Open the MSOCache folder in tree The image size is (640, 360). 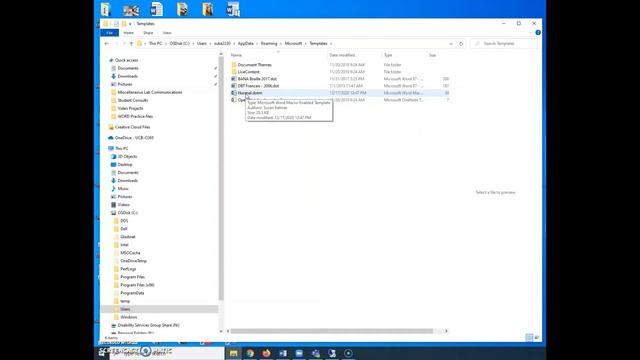[x=130, y=253]
